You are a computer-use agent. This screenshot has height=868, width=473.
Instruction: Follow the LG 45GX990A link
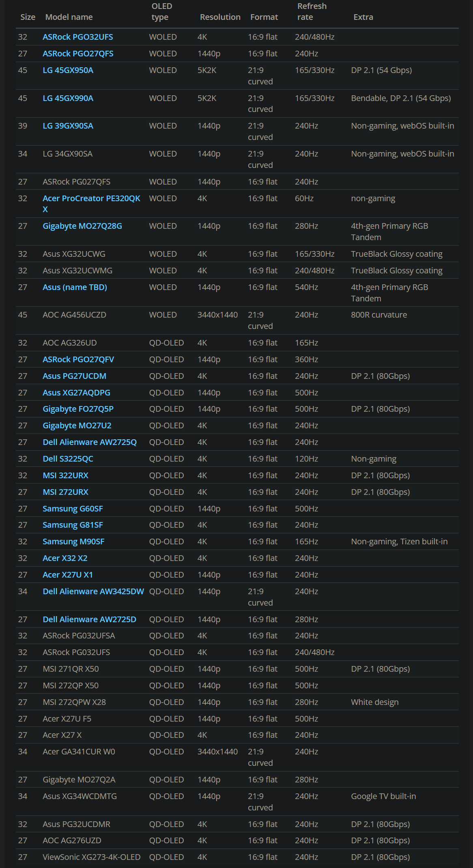click(x=68, y=98)
